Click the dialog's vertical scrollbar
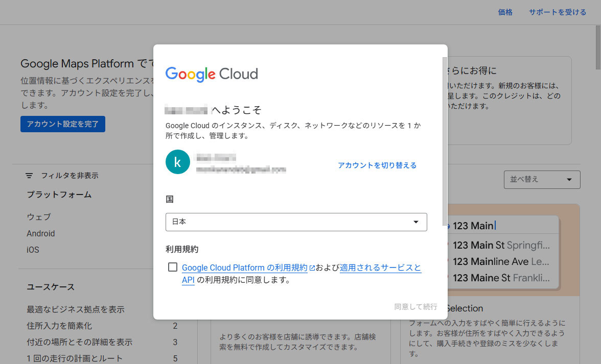The width and height of the screenshot is (601, 364). pyautogui.click(x=444, y=138)
